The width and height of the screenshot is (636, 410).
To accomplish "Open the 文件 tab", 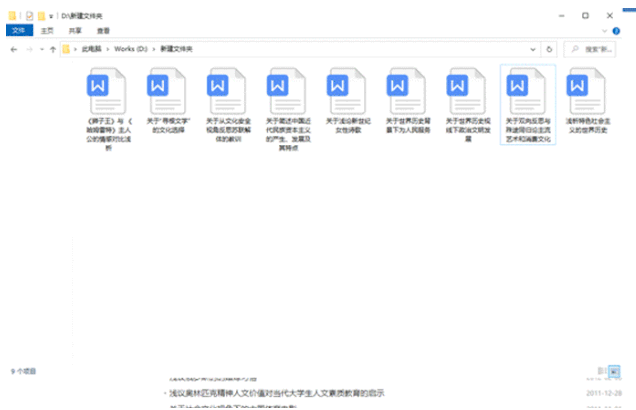I will click(19, 30).
